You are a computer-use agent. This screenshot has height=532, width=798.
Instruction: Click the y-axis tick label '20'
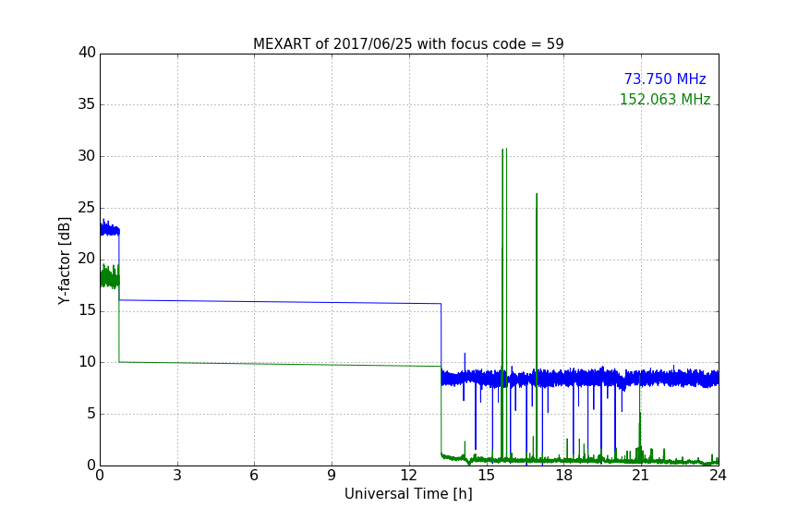87,260
